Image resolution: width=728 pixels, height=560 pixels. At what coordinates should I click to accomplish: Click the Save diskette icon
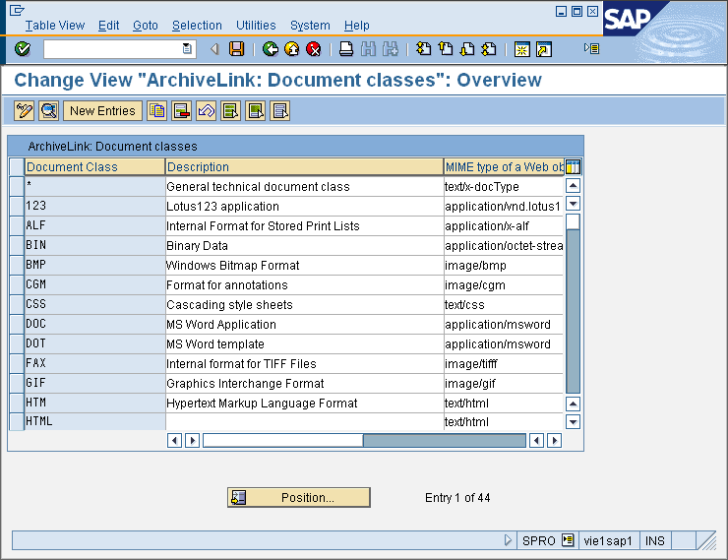coord(236,49)
